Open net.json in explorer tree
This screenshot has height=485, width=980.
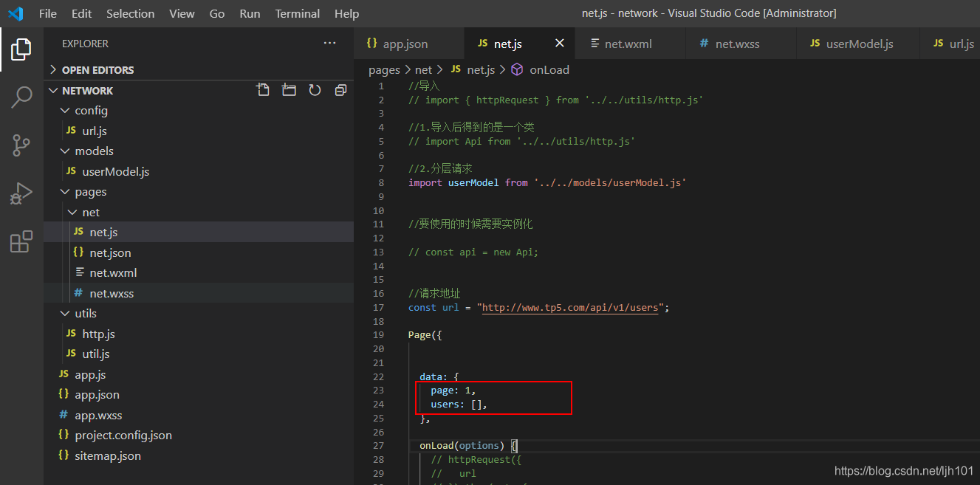pyautogui.click(x=199, y=252)
